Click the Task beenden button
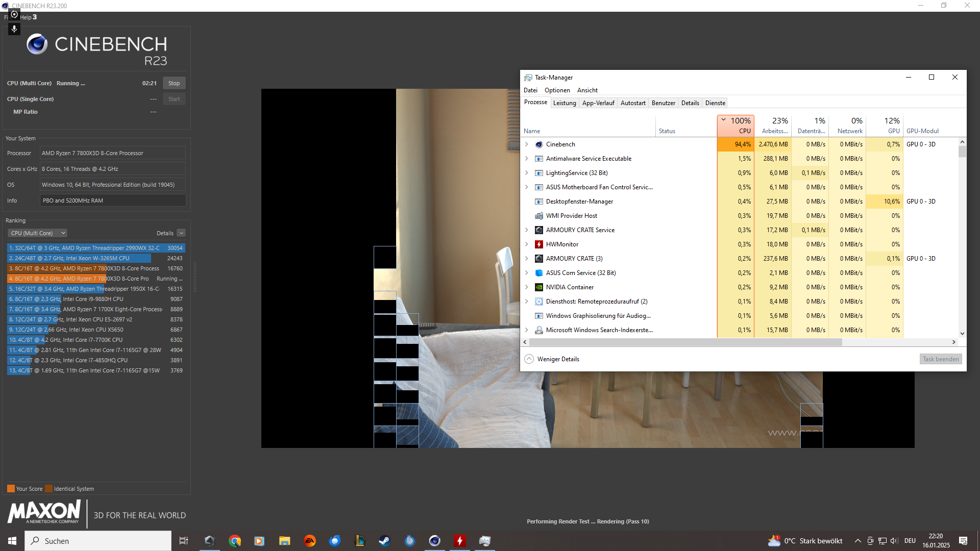Screen dimensions: 980x551 pyautogui.click(x=941, y=359)
